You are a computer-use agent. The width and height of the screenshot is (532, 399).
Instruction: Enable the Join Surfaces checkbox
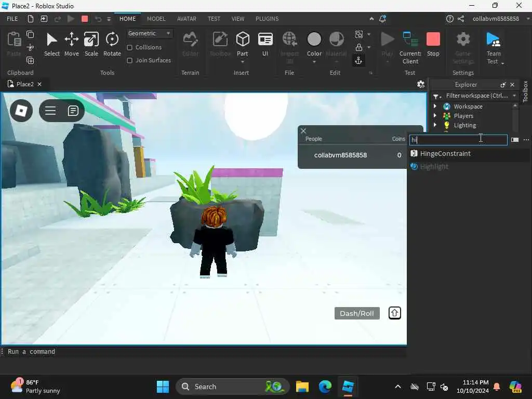129,60
